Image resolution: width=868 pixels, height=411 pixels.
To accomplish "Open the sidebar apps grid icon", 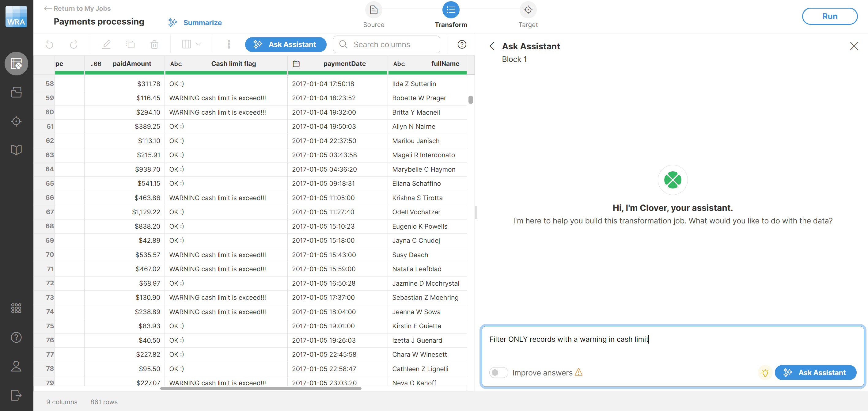I will (16, 308).
